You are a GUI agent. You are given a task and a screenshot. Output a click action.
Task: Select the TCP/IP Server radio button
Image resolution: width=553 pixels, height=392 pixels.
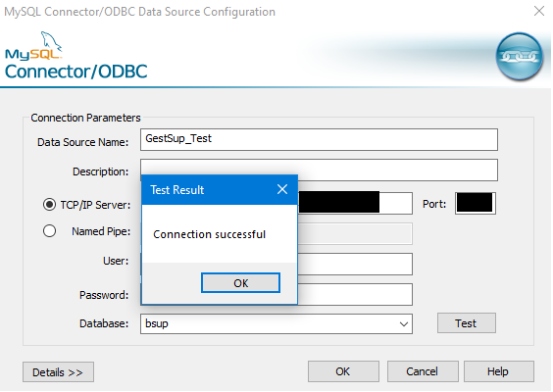[49, 205]
